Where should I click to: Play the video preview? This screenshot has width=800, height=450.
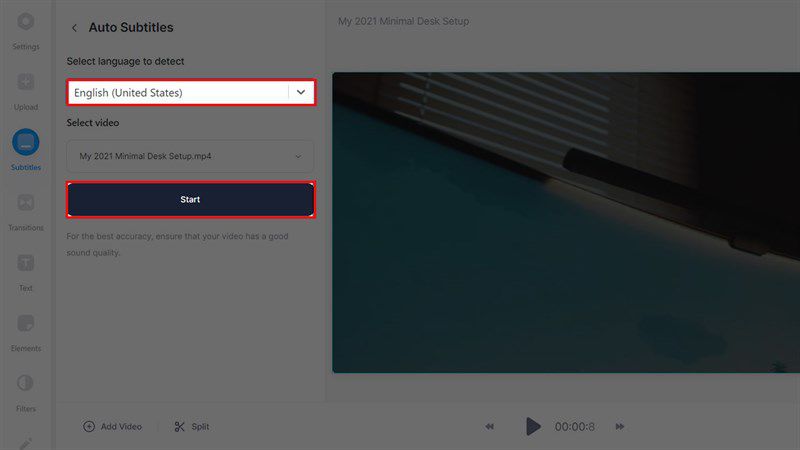(533, 426)
